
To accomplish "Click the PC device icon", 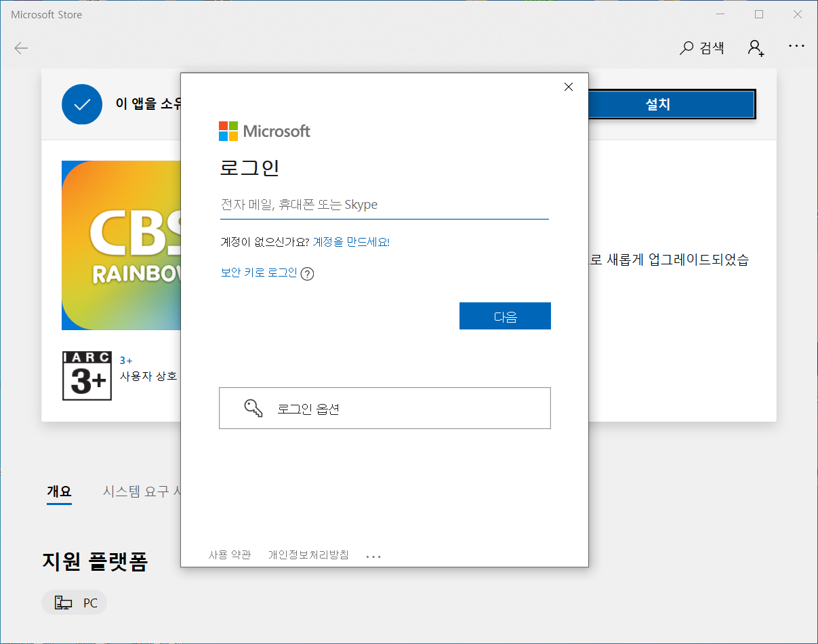I will tap(63, 603).
